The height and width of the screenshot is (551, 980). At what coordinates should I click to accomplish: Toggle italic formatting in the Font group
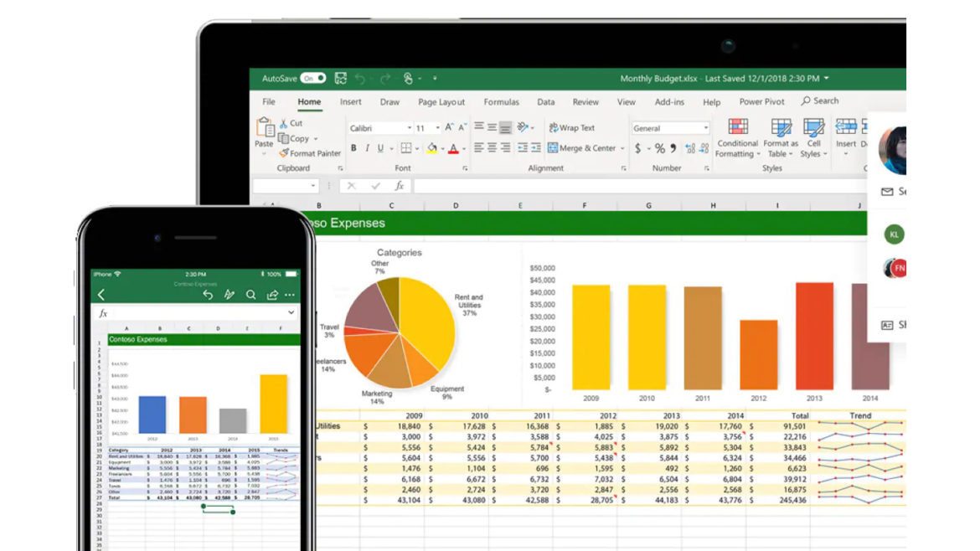tap(367, 148)
